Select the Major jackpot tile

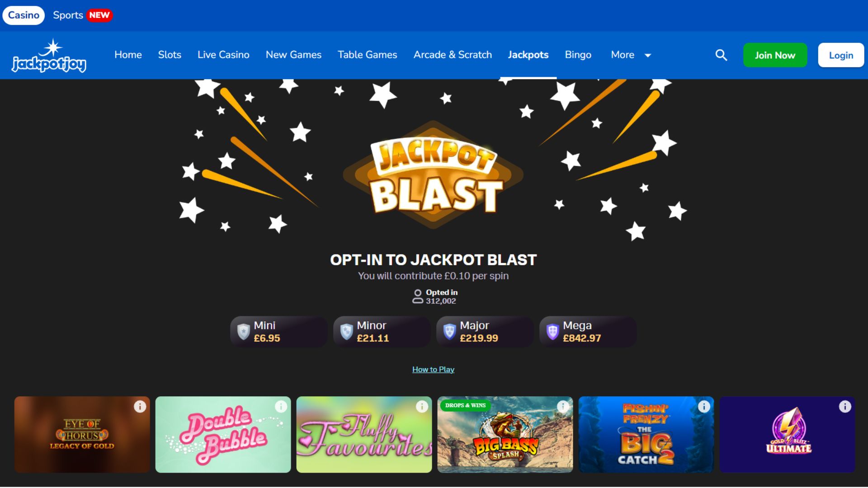pyautogui.click(x=485, y=332)
